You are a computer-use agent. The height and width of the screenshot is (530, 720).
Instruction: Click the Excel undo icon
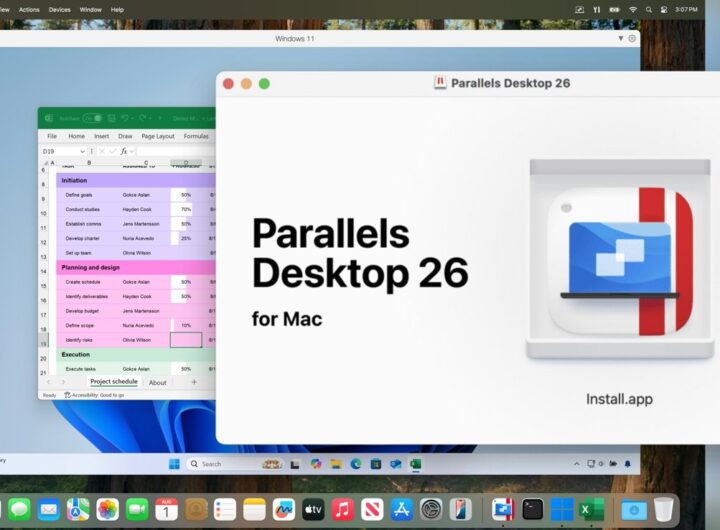[125, 118]
